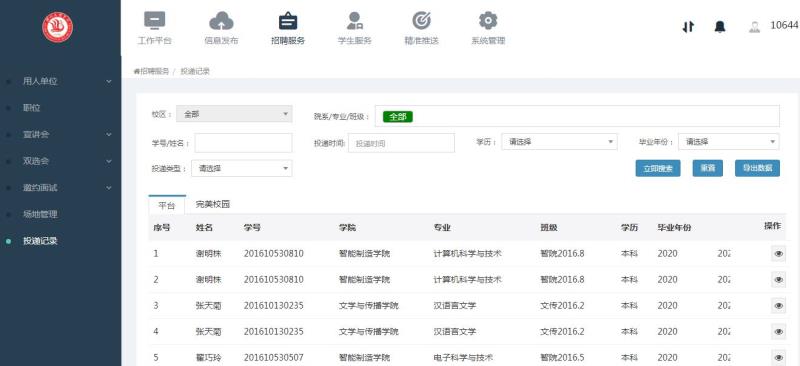Click 计算机科学与技术 in row 2
Screen dimensions: 800x366
tap(467, 280)
